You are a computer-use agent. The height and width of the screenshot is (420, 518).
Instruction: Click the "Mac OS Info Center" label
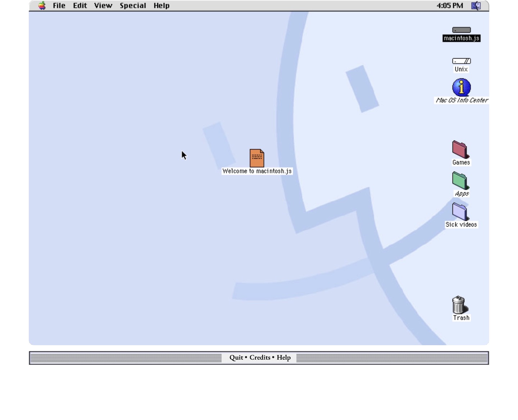pos(462,100)
